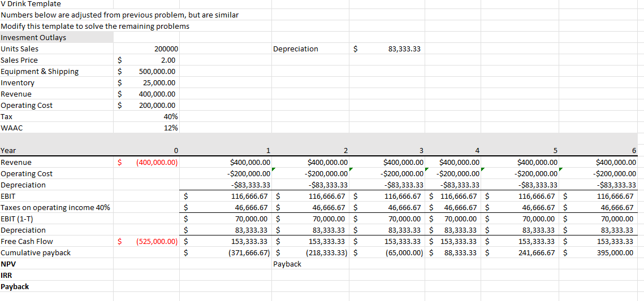This screenshot has width=644, height=301.
Task: Click the 'Units Sales' label
Action: 19,49
